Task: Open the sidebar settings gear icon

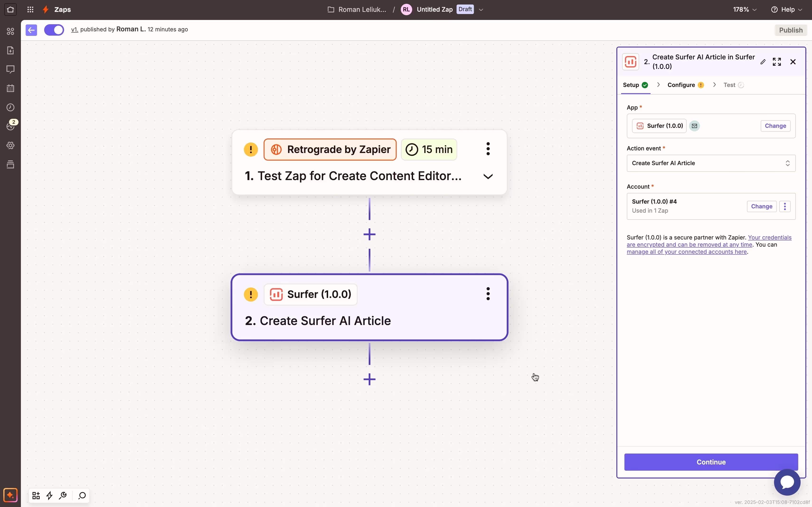Action: pyautogui.click(x=10, y=146)
